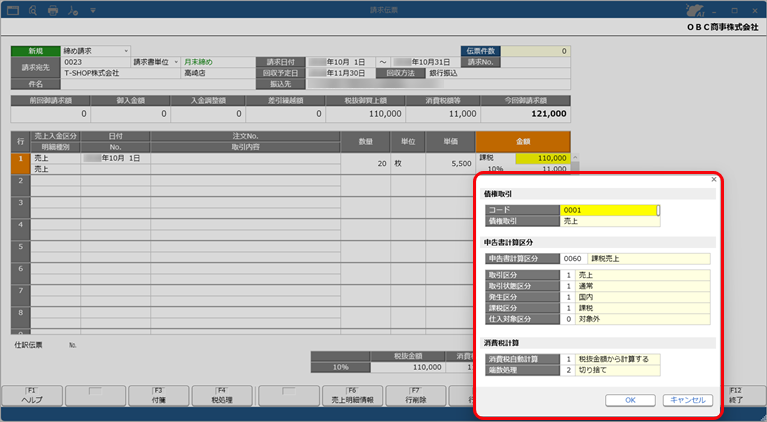
Task: Click the 請求宛先 code field 0023
Action: point(96,62)
